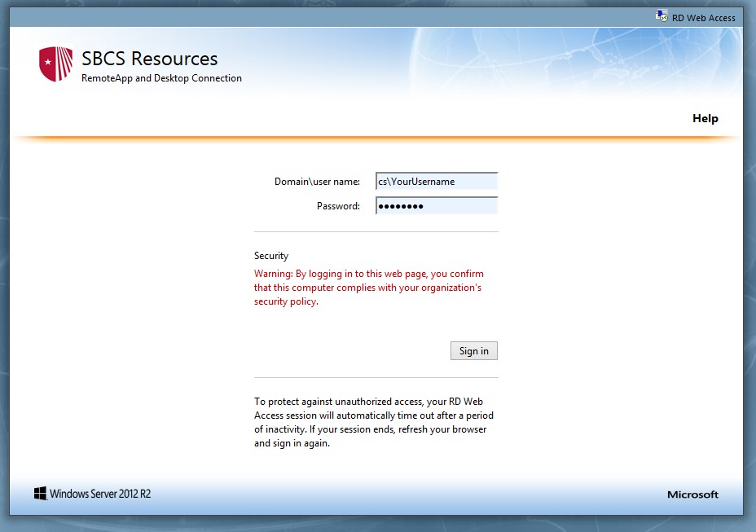Viewport: 756px width, 532px height.
Task: Focus the Domain\user name input field
Action: pyautogui.click(x=437, y=182)
